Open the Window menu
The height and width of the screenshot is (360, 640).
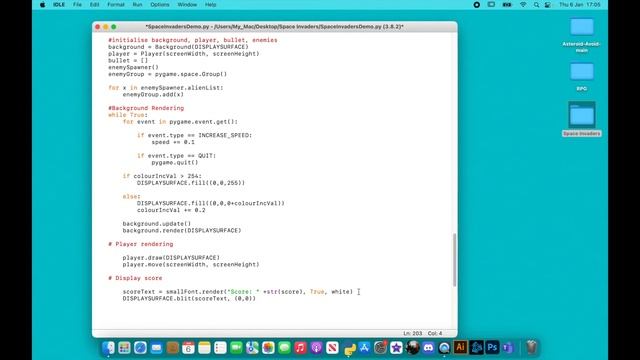(x=187, y=5)
